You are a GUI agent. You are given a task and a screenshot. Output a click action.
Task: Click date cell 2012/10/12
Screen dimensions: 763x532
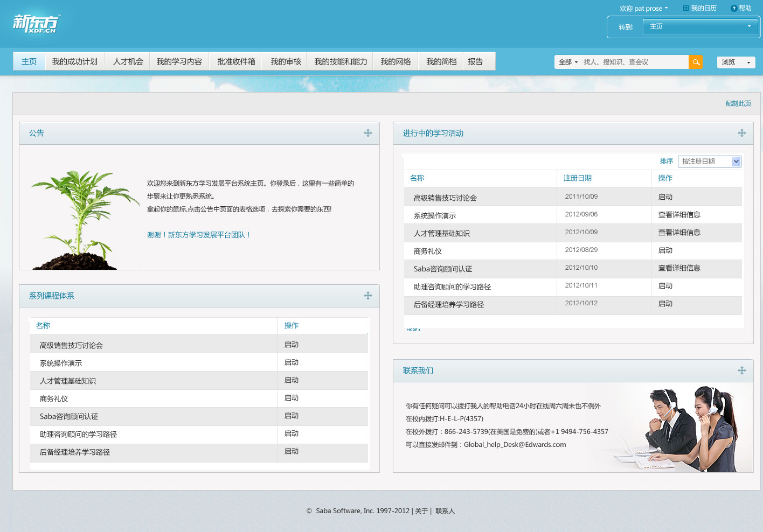(581, 303)
